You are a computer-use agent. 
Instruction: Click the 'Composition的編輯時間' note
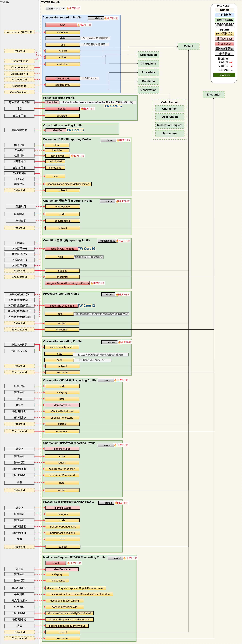click(95, 38)
